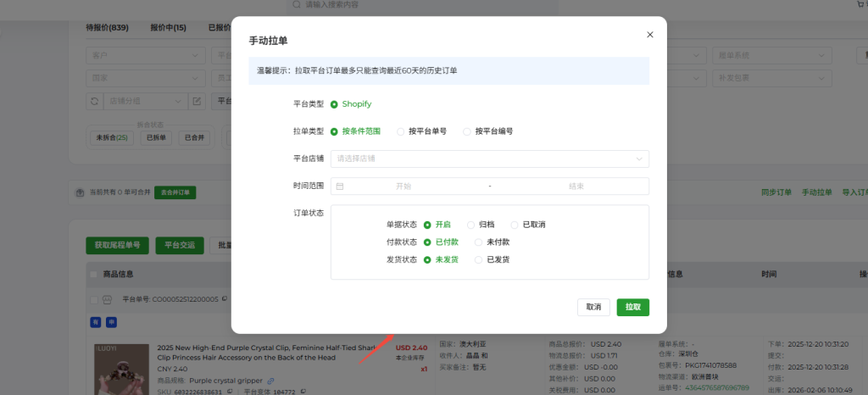The width and height of the screenshot is (868, 395).
Task: Switch to 待报价(839) tab
Action: tap(107, 27)
